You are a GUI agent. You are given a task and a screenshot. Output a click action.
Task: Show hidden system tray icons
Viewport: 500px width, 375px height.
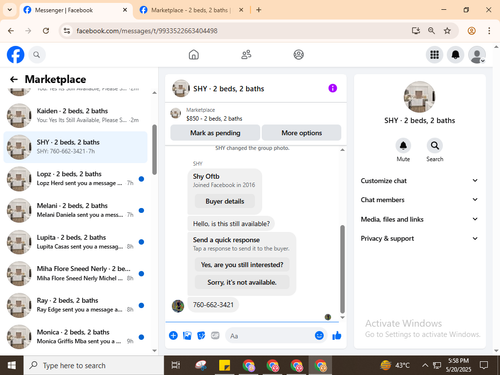[x=425, y=365]
